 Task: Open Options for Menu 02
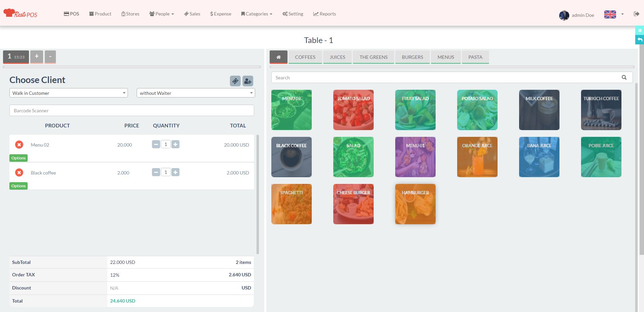(19, 158)
